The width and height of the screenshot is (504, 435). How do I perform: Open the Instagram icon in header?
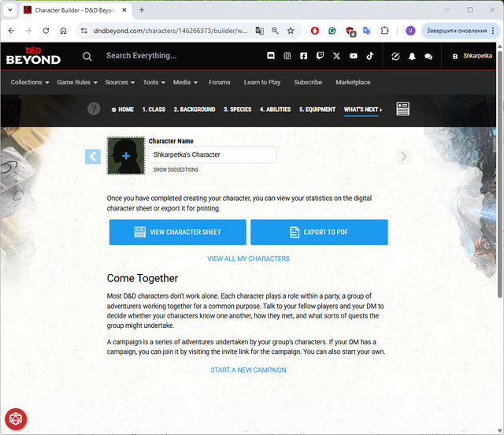click(287, 56)
